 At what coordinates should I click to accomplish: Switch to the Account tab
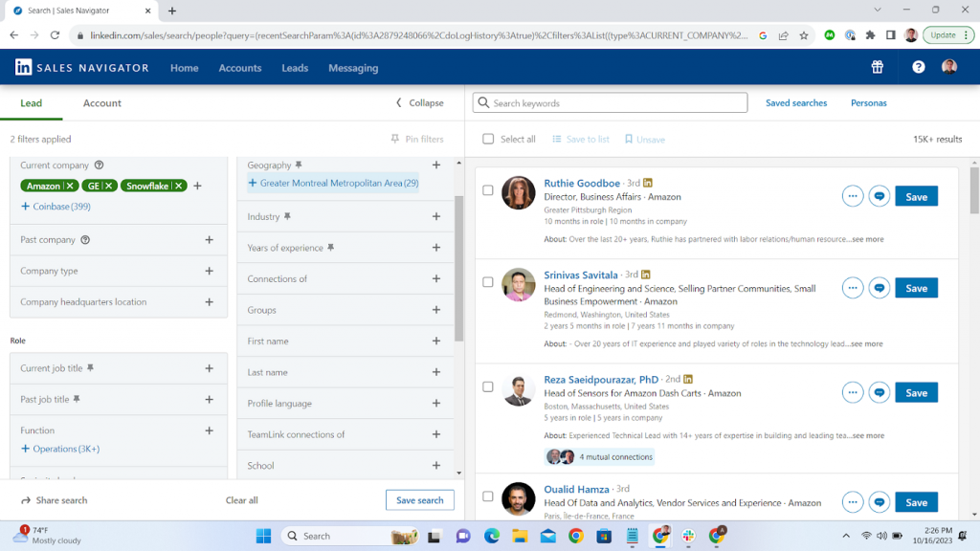pos(101,102)
